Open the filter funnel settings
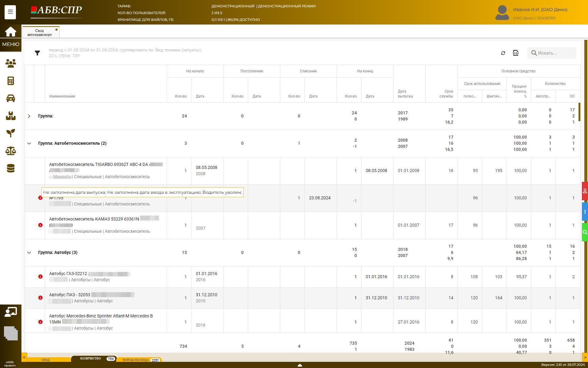 [37, 53]
